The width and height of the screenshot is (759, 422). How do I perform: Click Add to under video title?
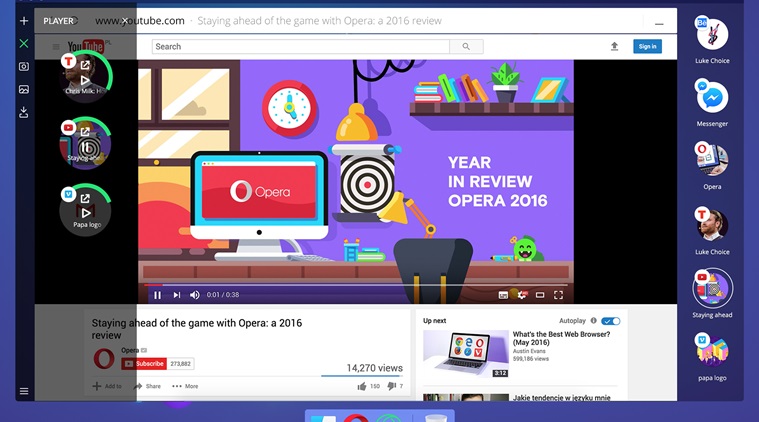(107, 386)
